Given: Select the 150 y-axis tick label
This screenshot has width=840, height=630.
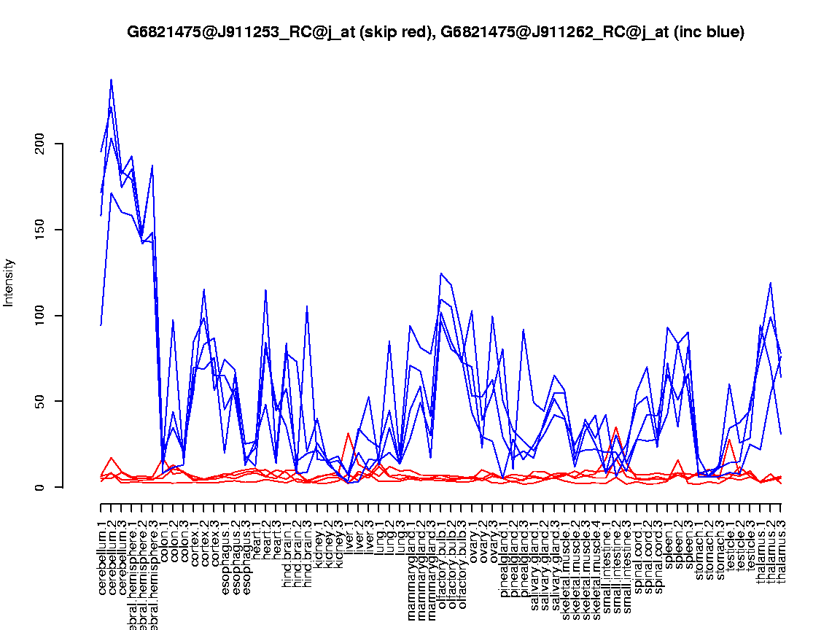Looking at the screenshot, I should [x=44, y=230].
